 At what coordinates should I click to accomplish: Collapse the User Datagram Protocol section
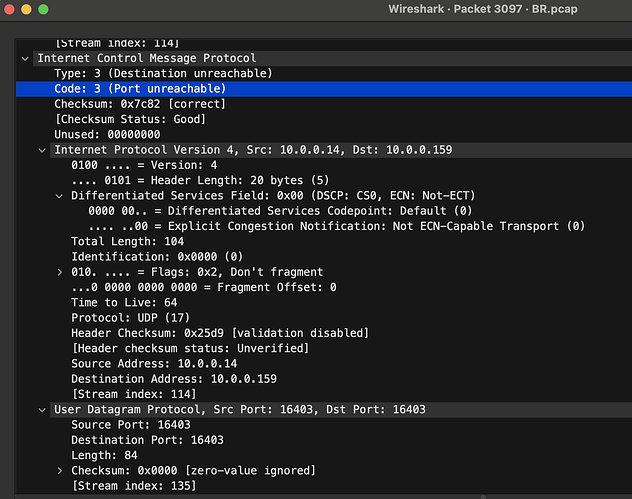pos(42,410)
